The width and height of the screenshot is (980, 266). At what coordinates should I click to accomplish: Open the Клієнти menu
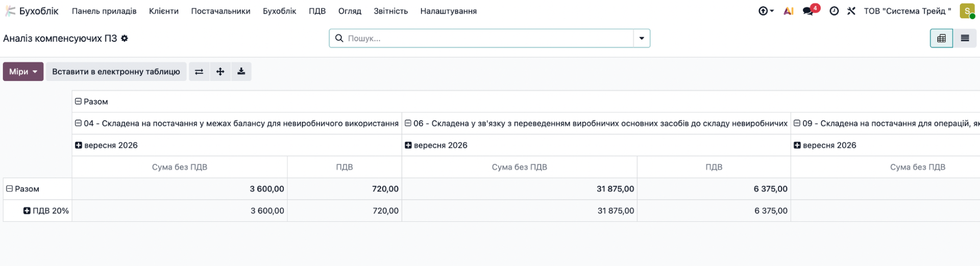pos(164,11)
